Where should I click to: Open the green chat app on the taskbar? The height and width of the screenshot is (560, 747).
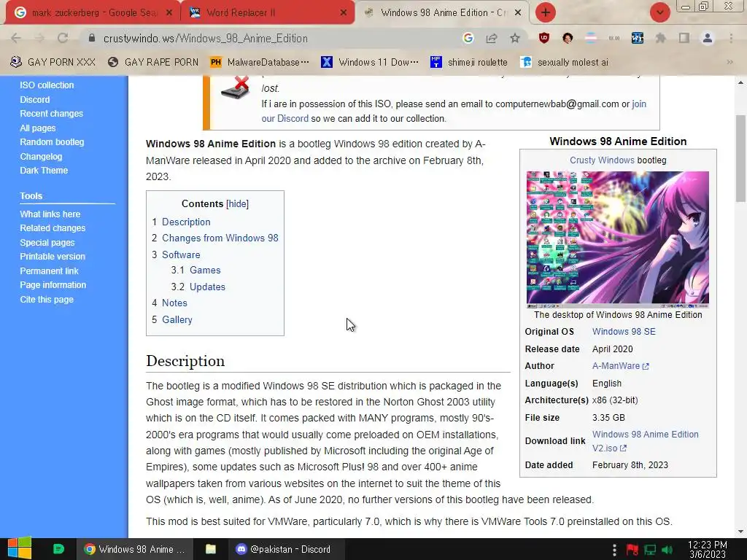pos(58,549)
